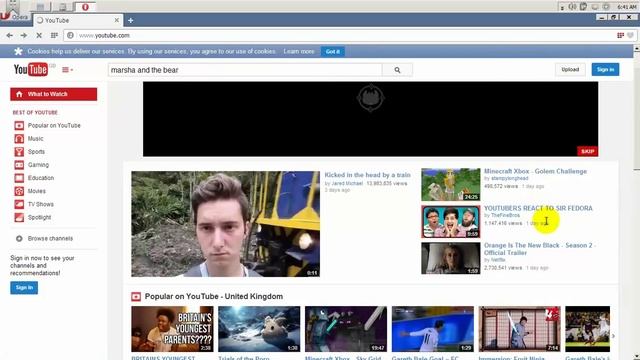Screen dimensions: 640x360
Task: Open a new tab with the plus button
Action: pyautogui.click(x=131, y=20)
